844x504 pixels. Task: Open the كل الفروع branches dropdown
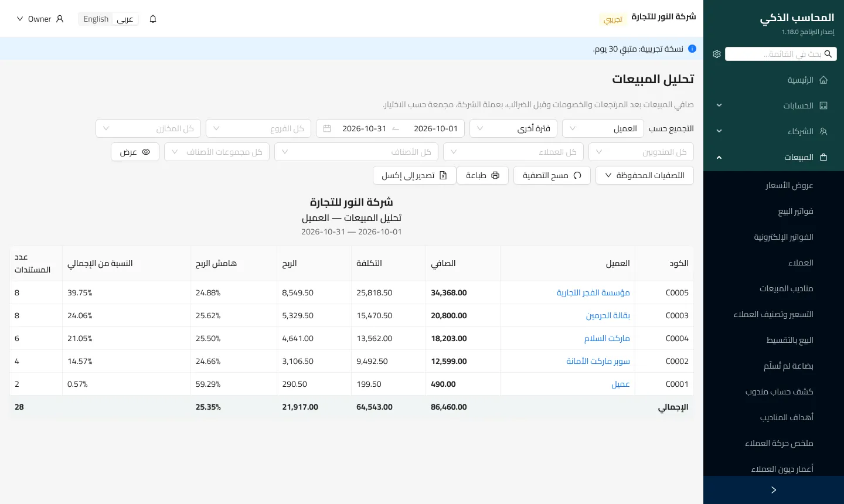[x=258, y=128]
